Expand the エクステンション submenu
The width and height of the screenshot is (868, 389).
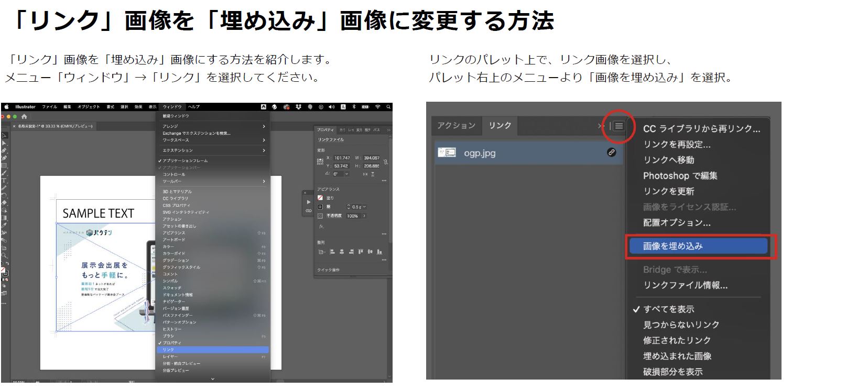(x=264, y=150)
